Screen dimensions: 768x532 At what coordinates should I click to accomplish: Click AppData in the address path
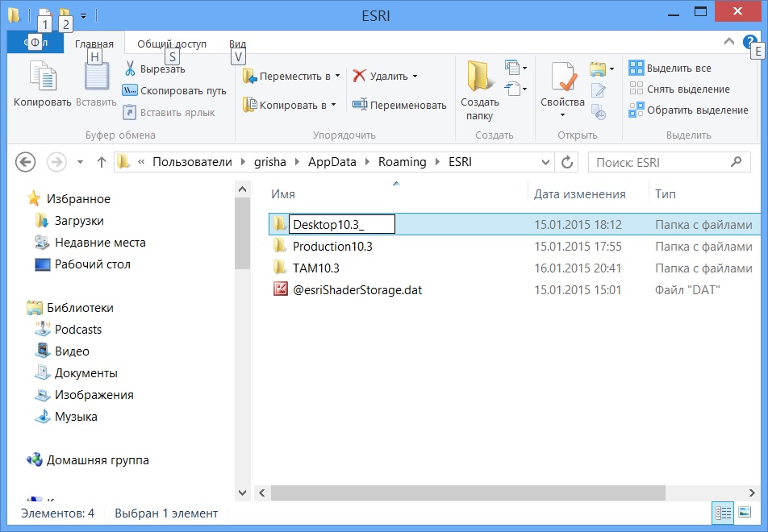(x=332, y=162)
